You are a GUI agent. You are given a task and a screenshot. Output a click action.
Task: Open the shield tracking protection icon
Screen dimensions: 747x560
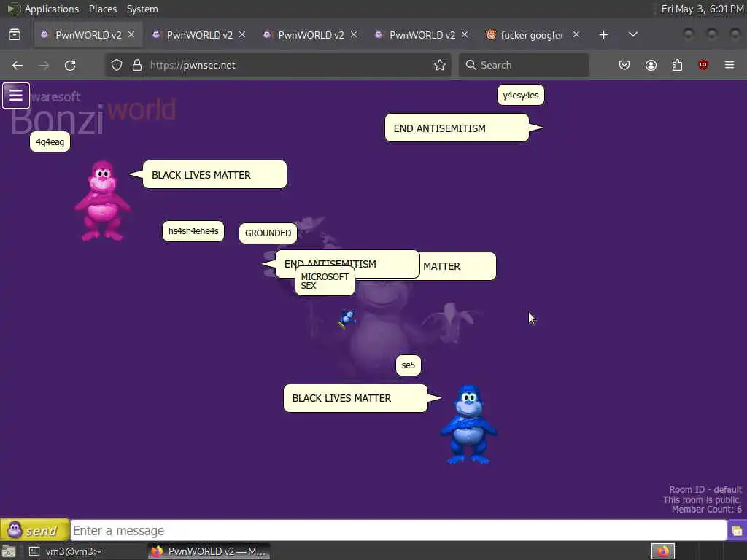117,65
